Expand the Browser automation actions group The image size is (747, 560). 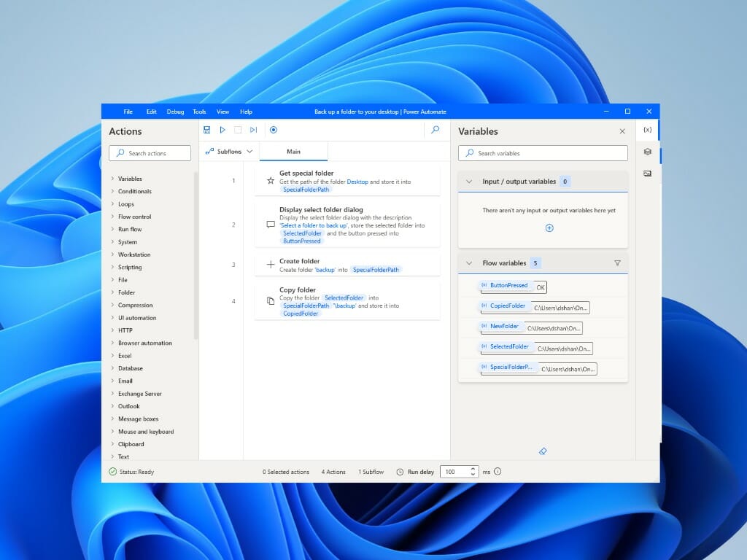(144, 343)
